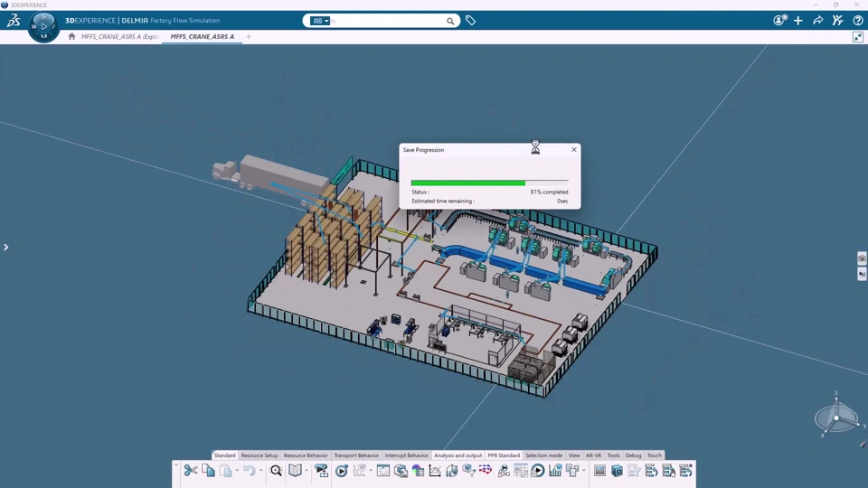Viewport: 868px width, 488px height.
Task: Click into the top search field
Action: coord(389,21)
